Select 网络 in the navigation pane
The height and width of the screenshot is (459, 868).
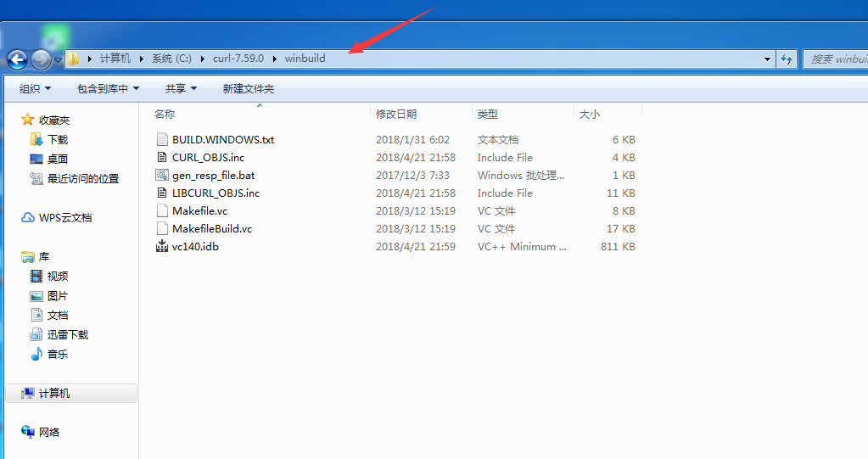(48, 432)
